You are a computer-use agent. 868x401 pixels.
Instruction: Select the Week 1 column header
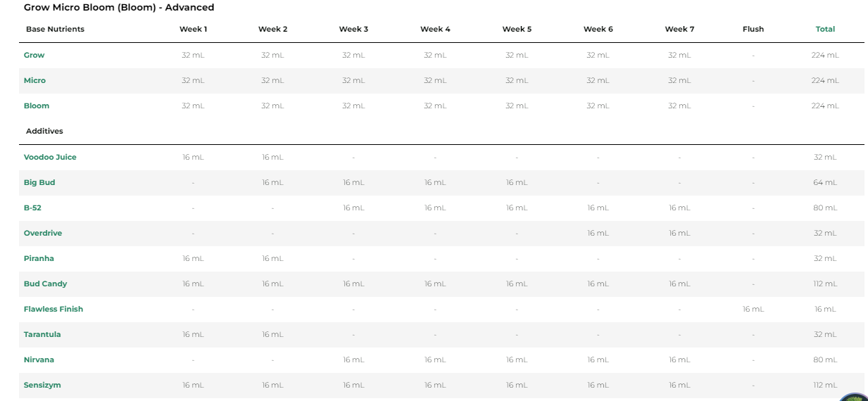[x=193, y=29]
